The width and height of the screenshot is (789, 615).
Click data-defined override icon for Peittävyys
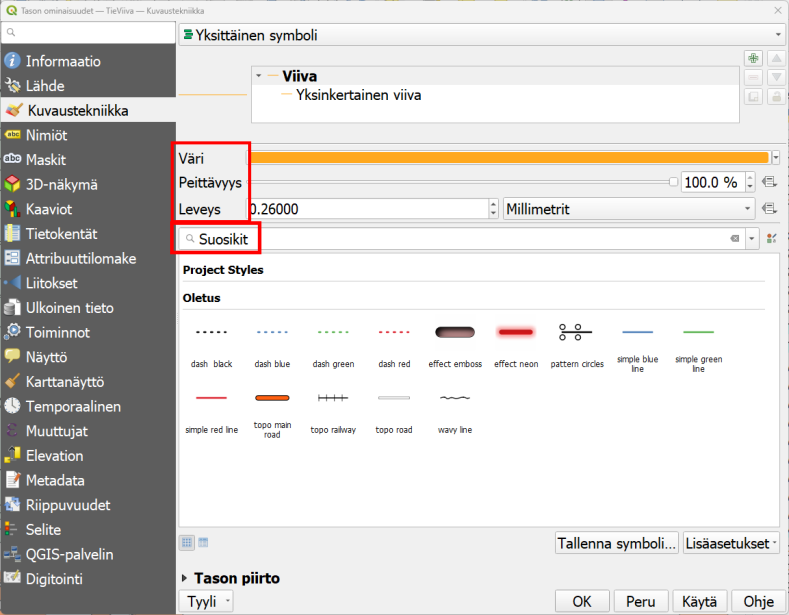(x=769, y=182)
